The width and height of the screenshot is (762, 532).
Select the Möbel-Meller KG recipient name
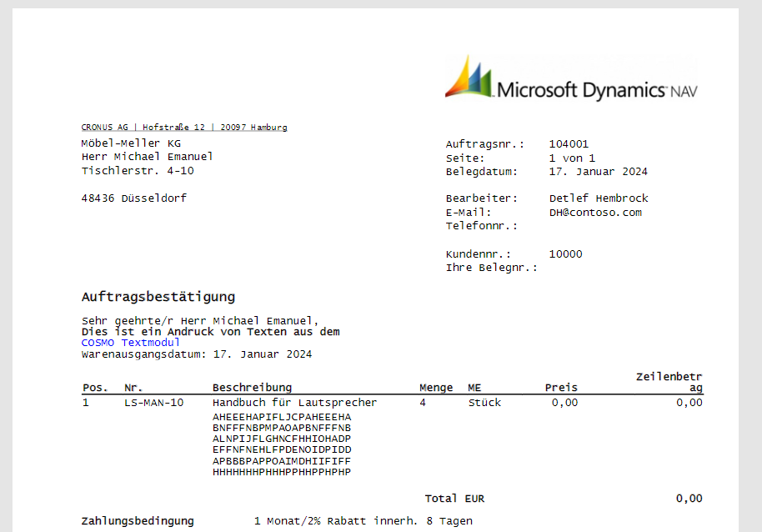(131, 143)
